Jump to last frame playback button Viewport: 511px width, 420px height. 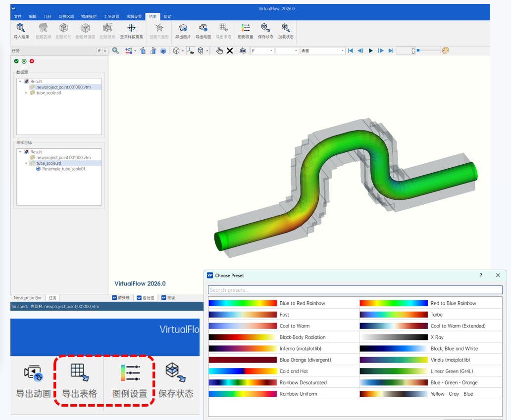391,50
